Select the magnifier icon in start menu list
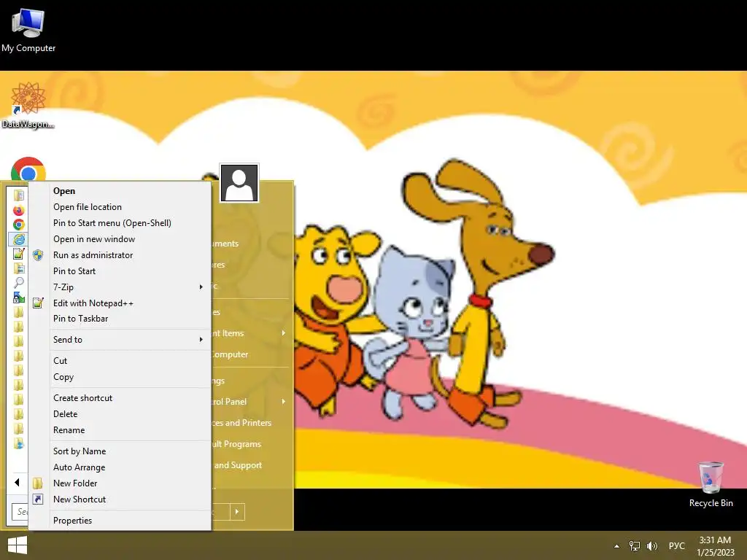 [18, 283]
